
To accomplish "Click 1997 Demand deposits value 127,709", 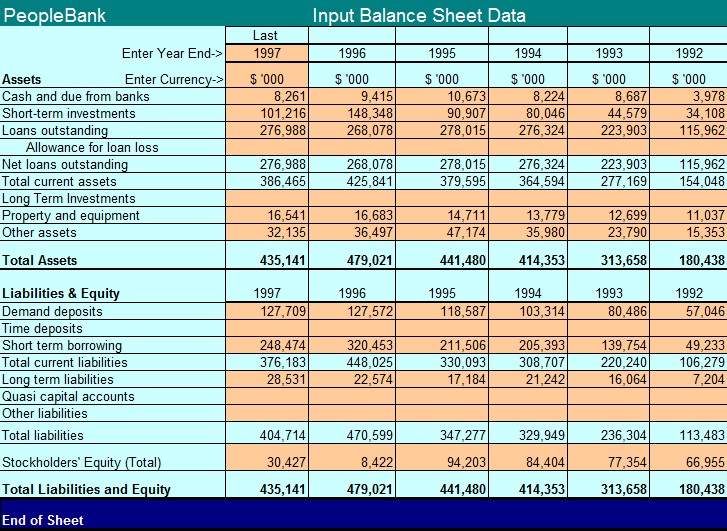I will click(x=265, y=312).
